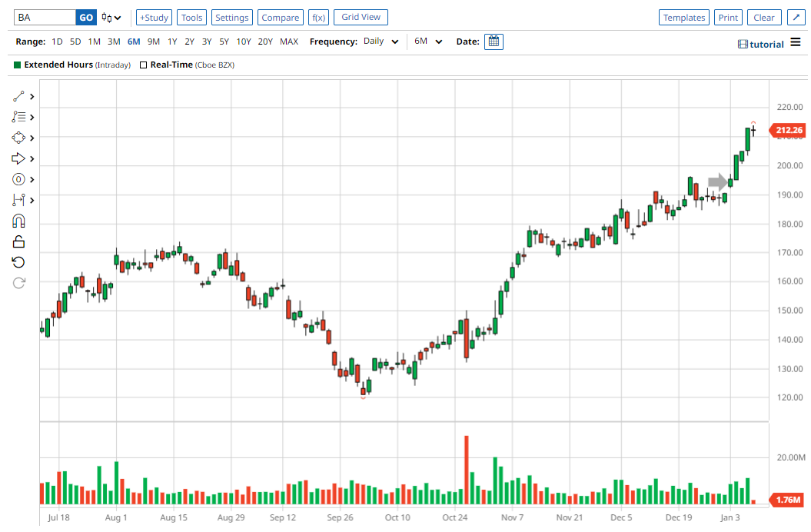The image size is (811, 532).
Task: Open the candlestick chart type selector
Action: point(111,18)
